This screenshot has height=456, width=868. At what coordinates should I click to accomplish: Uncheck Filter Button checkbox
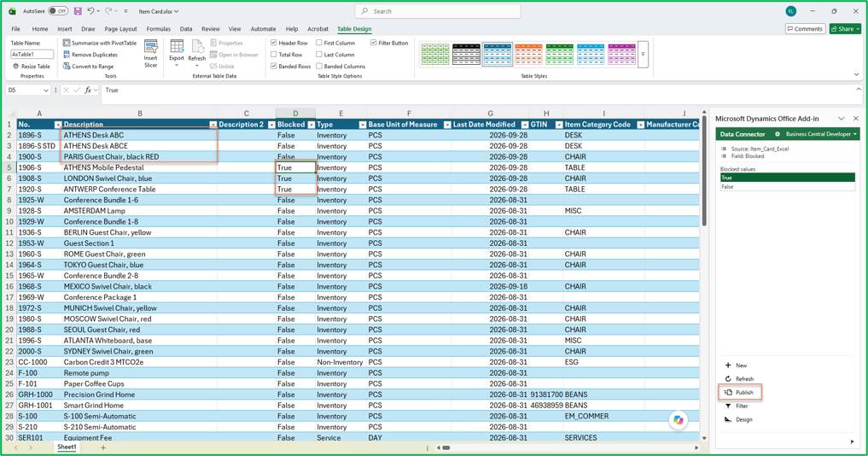pos(374,43)
